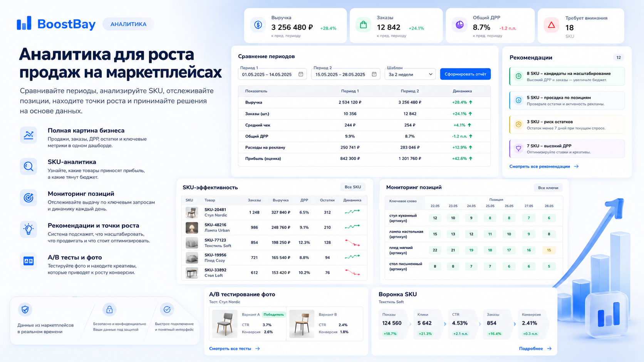Click the Показы 124 560 funnel step
This screenshot has height=362, width=644.
pyautogui.click(x=393, y=324)
